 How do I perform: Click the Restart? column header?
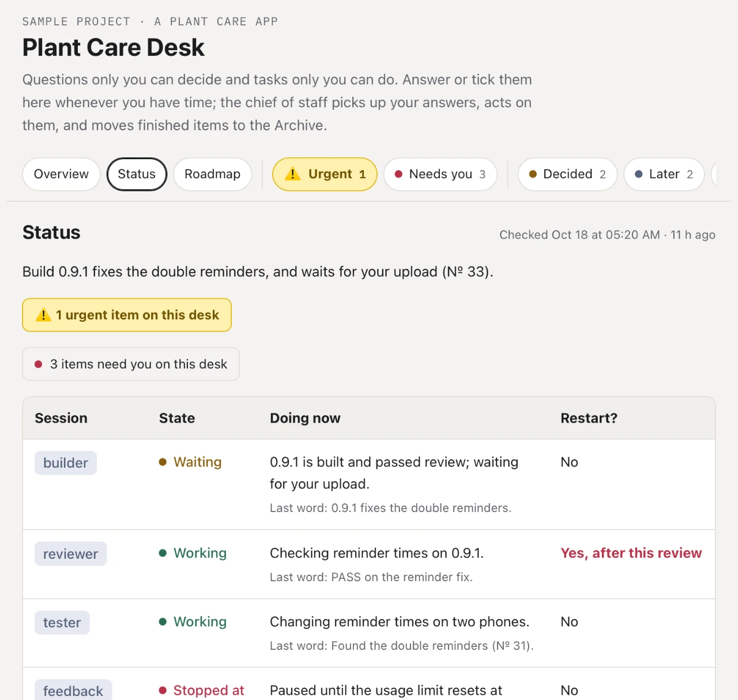(x=589, y=418)
